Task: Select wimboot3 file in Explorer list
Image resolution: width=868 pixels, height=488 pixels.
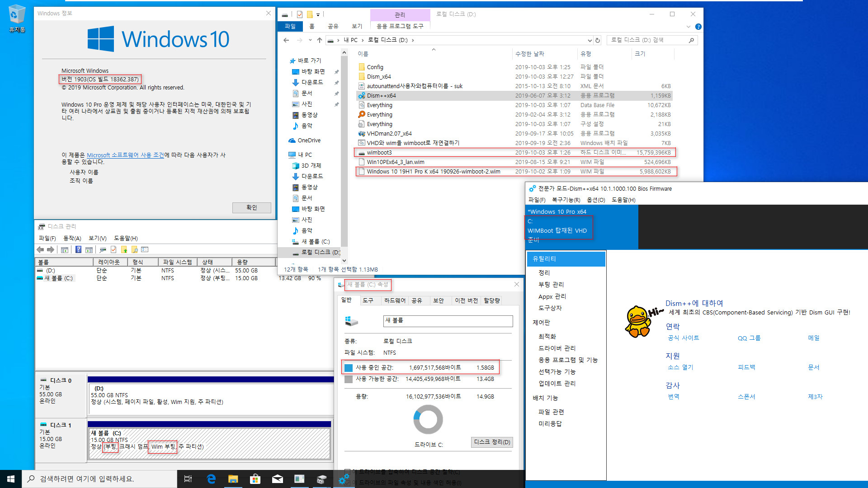Action: pyautogui.click(x=514, y=153)
